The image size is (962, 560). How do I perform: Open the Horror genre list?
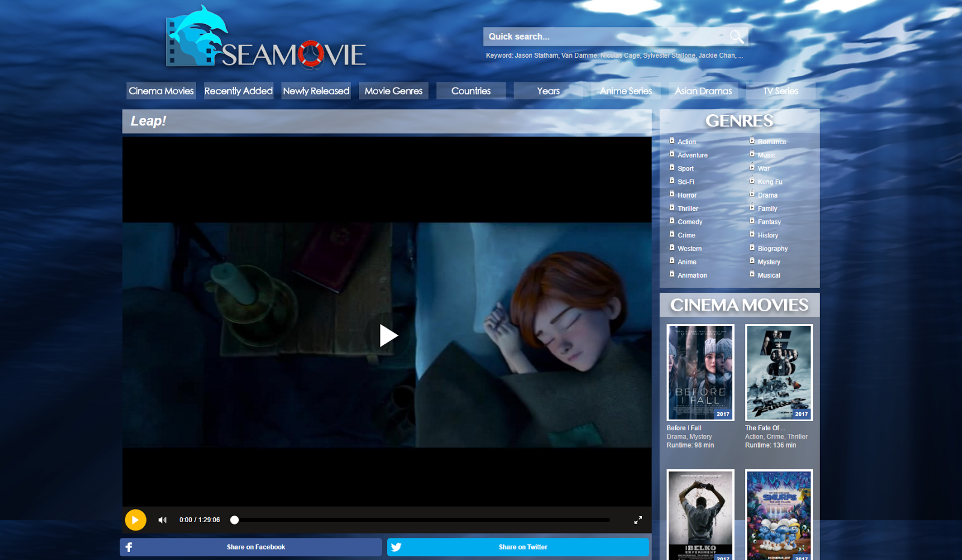point(687,195)
